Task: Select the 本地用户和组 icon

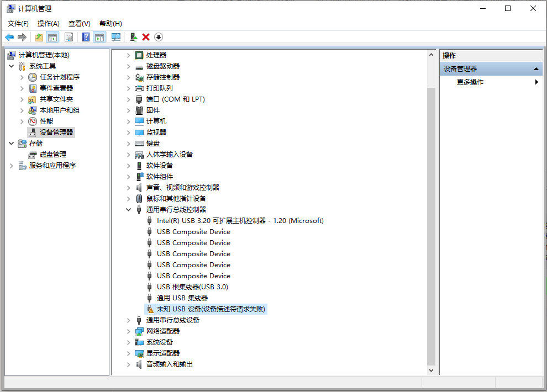Action: pos(33,110)
